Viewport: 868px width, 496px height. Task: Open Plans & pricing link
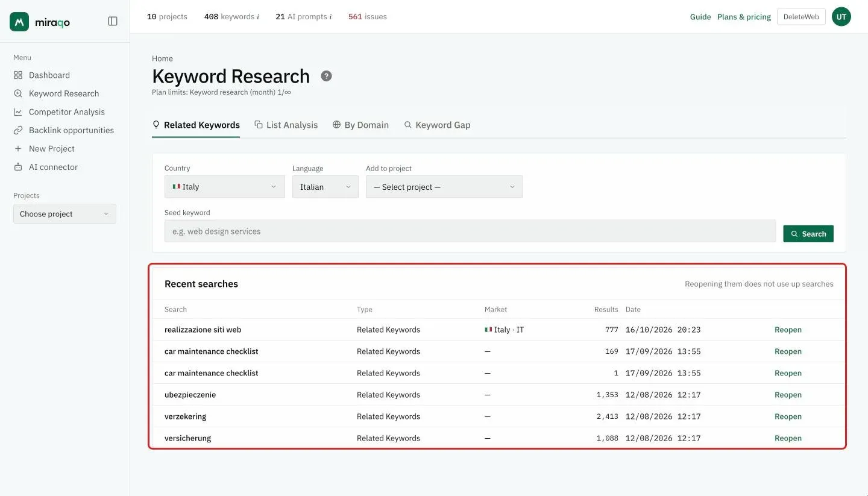tap(744, 17)
